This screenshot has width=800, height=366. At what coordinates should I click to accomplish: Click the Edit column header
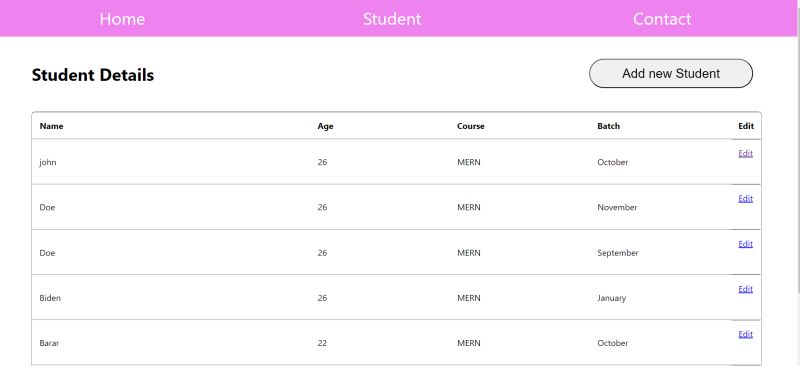click(x=746, y=126)
